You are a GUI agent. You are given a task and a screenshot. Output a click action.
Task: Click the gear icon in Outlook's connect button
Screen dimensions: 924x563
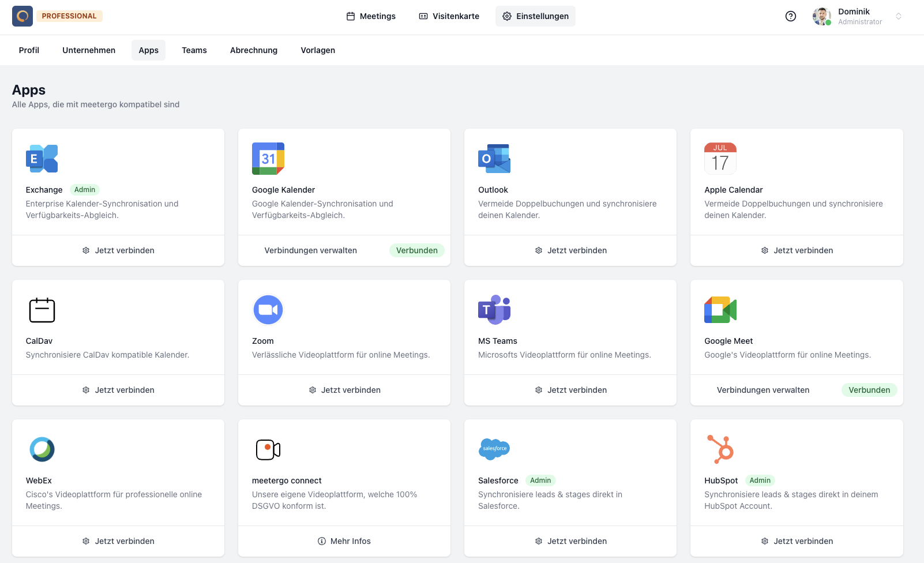[539, 250]
